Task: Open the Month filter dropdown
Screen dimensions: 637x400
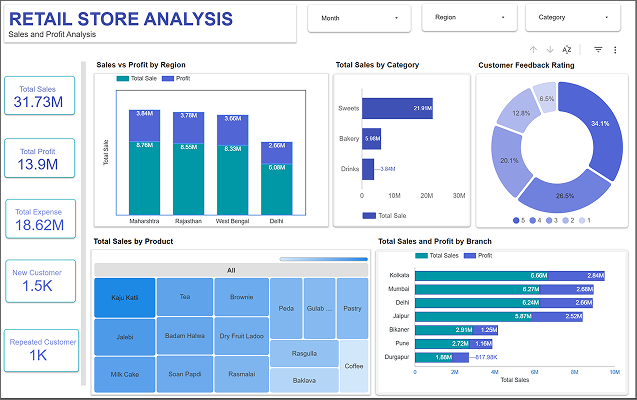Action: coord(360,18)
